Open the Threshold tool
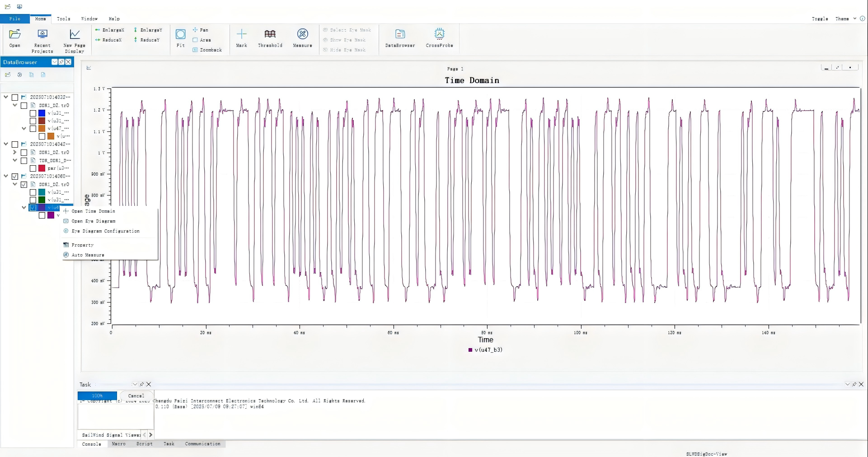The image size is (868, 457). pyautogui.click(x=270, y=34)
